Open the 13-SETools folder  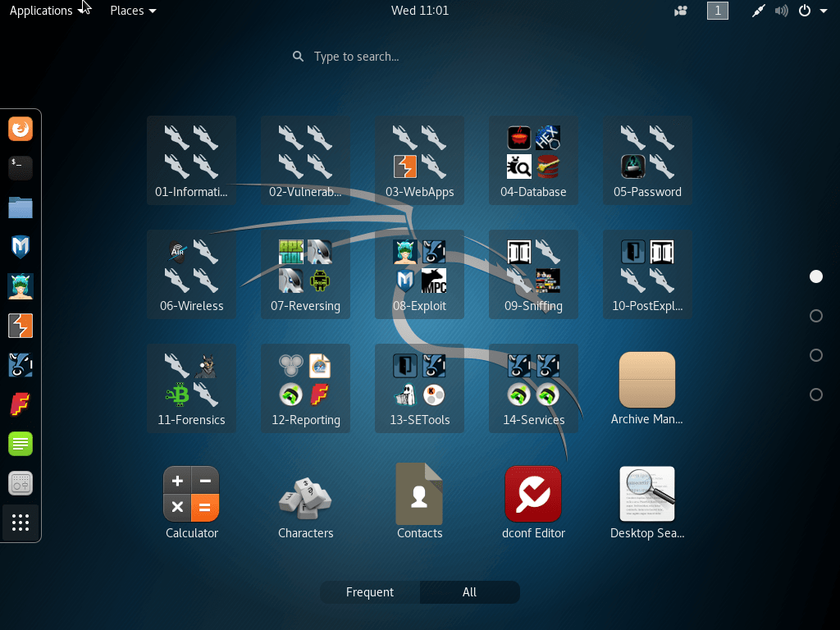[x=419, y=388]
